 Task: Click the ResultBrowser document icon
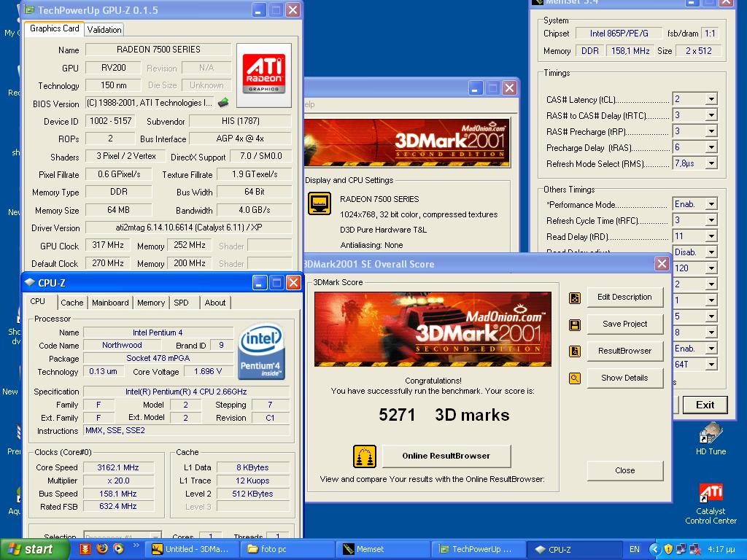[x=575, y=351]
